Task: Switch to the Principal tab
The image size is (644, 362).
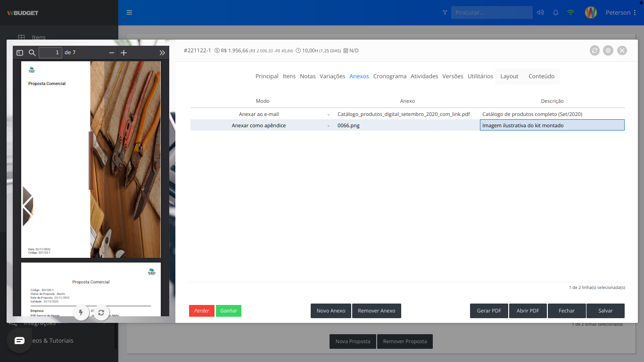Action: pyautogui.click(x=267, y=76)
